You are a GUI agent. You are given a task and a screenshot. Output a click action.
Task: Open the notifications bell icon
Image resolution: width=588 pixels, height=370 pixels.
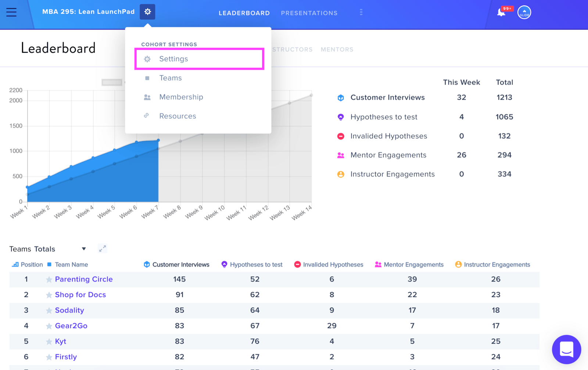point(501,12)
